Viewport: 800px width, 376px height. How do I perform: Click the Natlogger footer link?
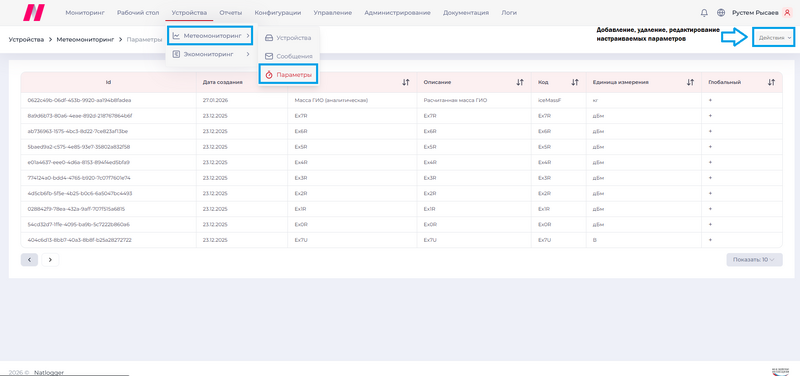[49, 372]
